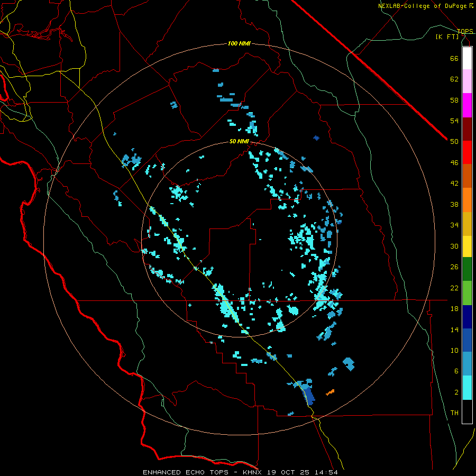Click the legend value 46
The image size is (476, 476).
(454, 163)
